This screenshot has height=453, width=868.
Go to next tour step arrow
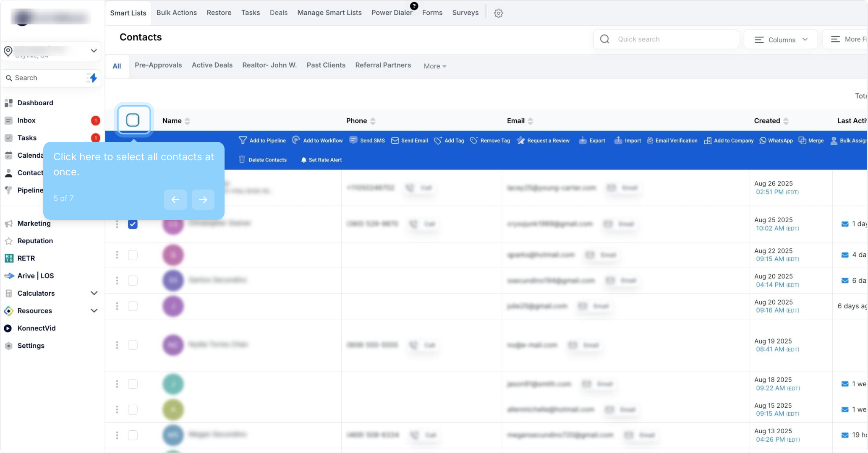click(203, 200)
